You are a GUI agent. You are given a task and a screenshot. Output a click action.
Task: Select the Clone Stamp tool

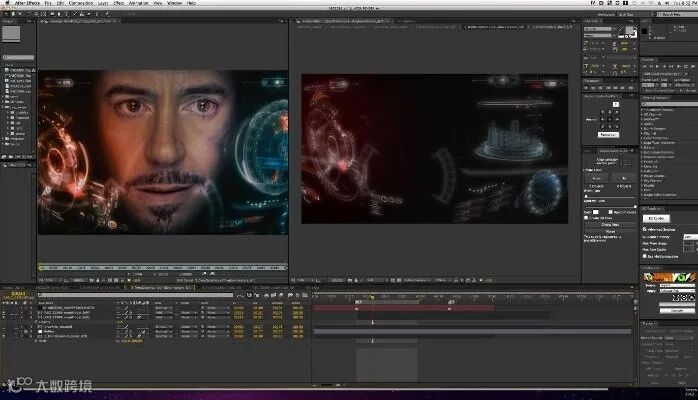(82, 14)
